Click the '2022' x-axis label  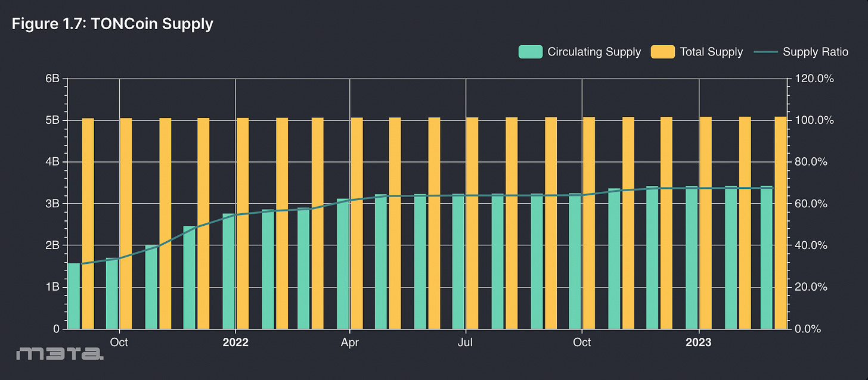click(x=235, y=342)
